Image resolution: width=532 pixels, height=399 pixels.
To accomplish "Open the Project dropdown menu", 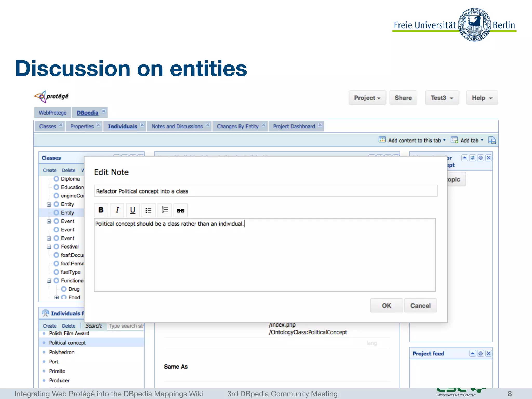I will pyautogui.click(x=367, y=98).
